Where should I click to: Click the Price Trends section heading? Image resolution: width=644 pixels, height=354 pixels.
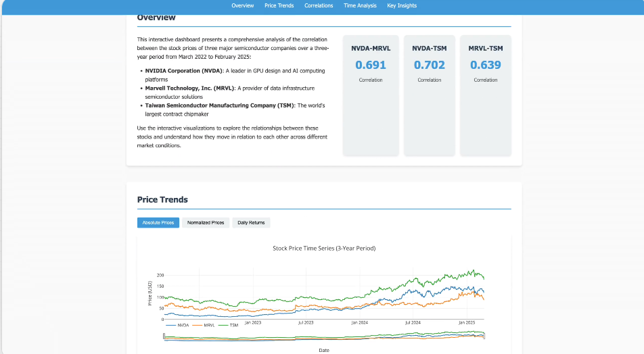(x=162, y=200)
